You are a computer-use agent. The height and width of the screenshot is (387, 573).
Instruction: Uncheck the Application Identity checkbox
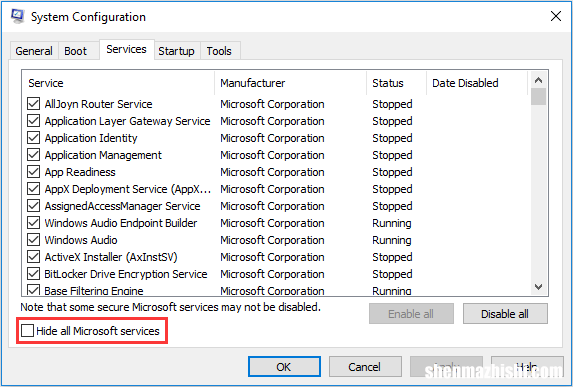34,138
